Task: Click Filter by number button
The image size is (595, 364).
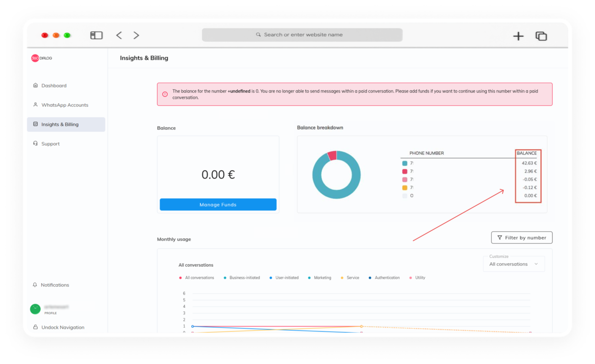Action: point(522,238)
